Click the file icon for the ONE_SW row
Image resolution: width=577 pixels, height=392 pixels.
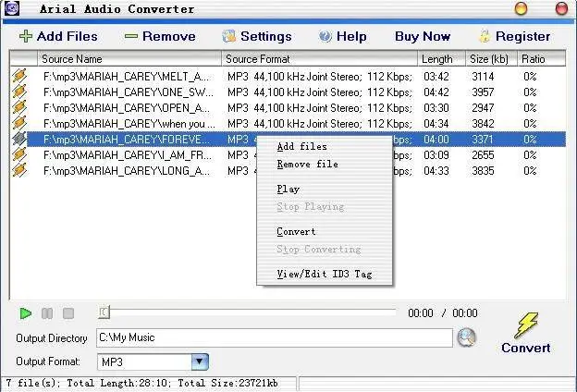19,92
